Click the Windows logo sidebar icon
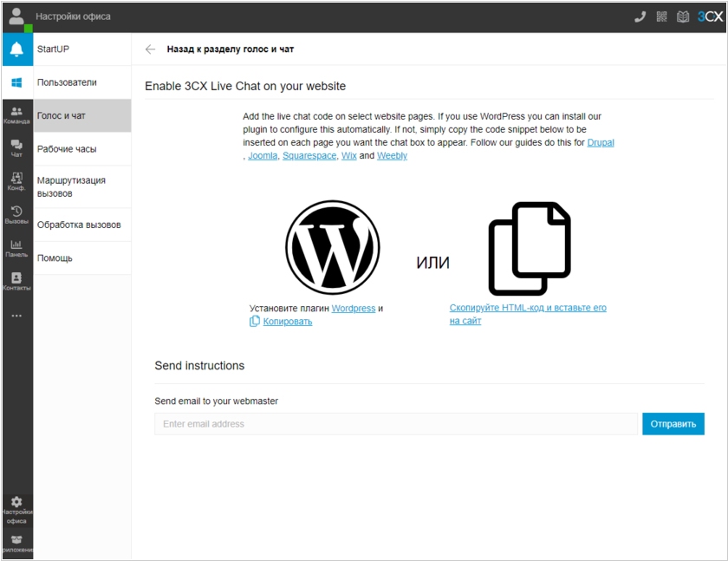 (x=16, y=82)
